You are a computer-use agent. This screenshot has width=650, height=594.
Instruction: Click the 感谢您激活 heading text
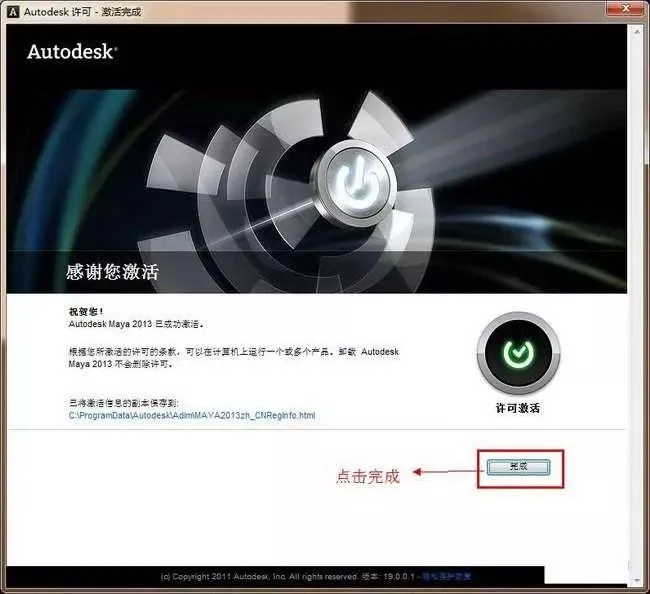click(112, 272)
